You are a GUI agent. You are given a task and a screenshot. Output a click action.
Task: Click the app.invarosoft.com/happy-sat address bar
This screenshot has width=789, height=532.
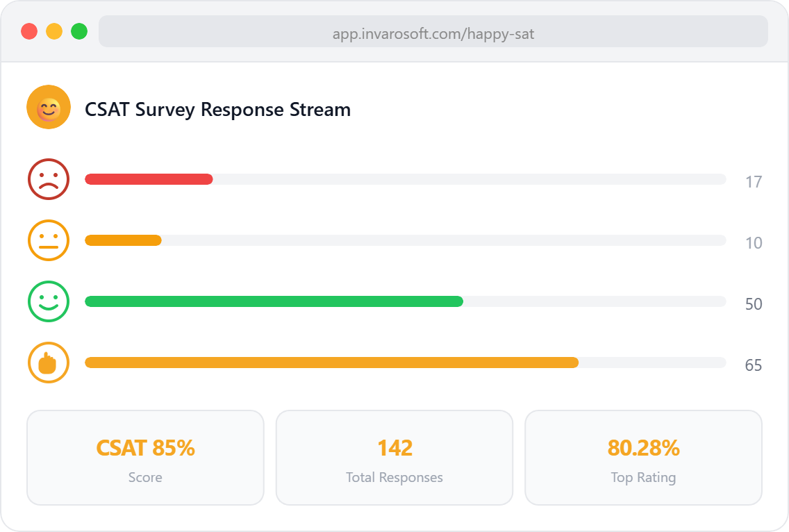click(433, 31)
